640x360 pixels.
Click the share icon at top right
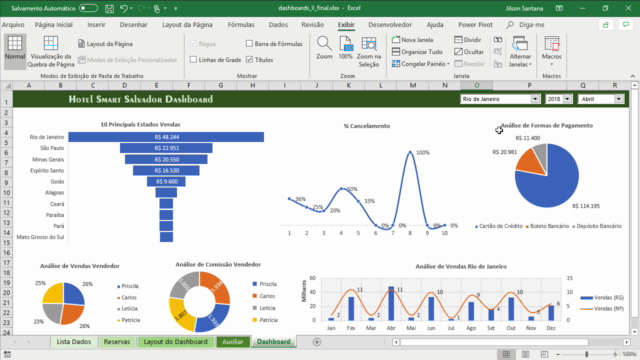pos(606,25)
